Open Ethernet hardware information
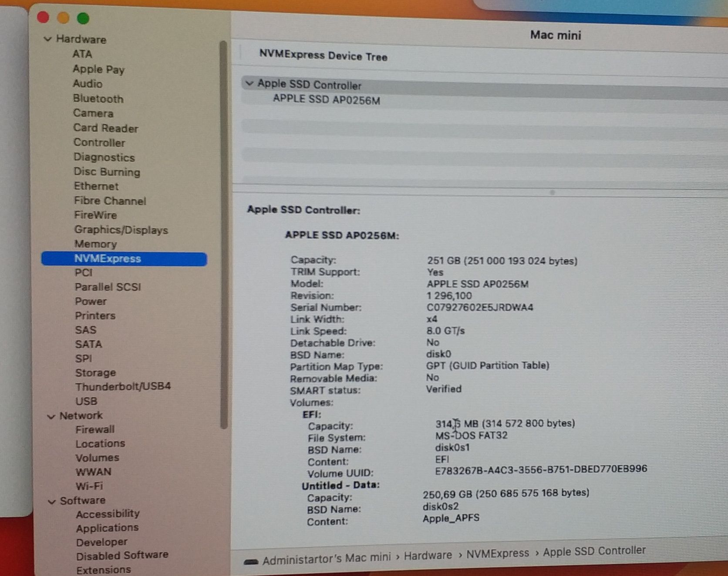728x576 pixels. tap(96, 186)
